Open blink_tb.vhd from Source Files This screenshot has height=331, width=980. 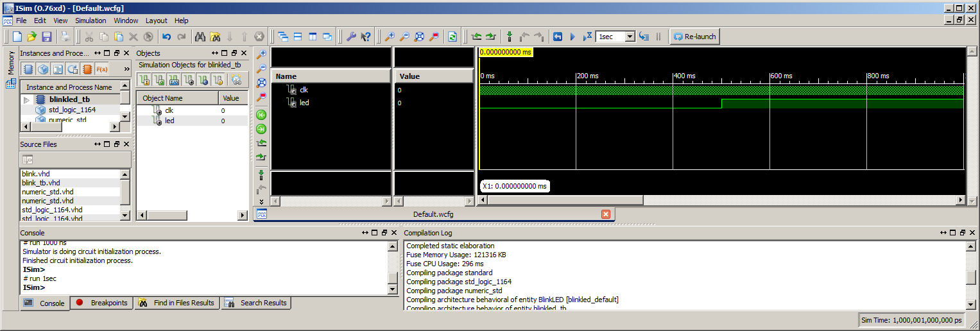coord(40,183)
